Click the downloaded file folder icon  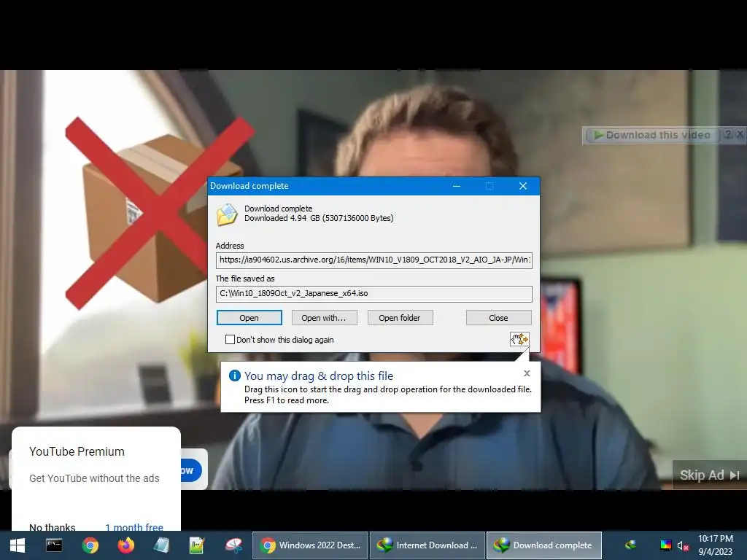(x=227, y=214)
